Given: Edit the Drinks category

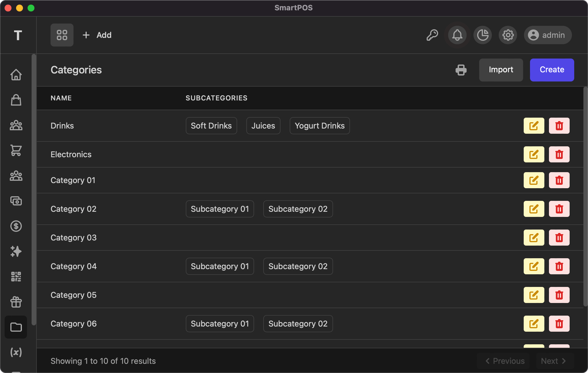Looking at the screenshot, I should tap(534, 125).
